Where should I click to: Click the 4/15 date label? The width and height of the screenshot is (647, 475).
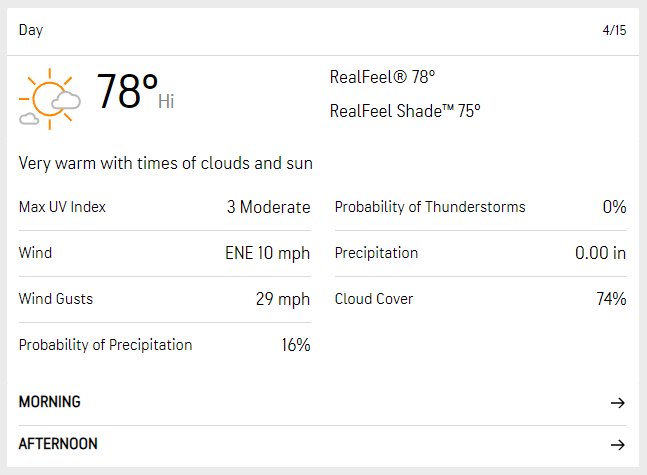pos(614,30)
